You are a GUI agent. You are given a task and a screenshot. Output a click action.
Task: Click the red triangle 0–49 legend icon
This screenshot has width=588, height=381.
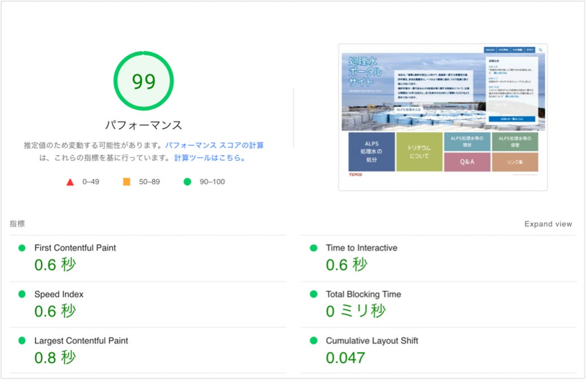tap(70, 182)
